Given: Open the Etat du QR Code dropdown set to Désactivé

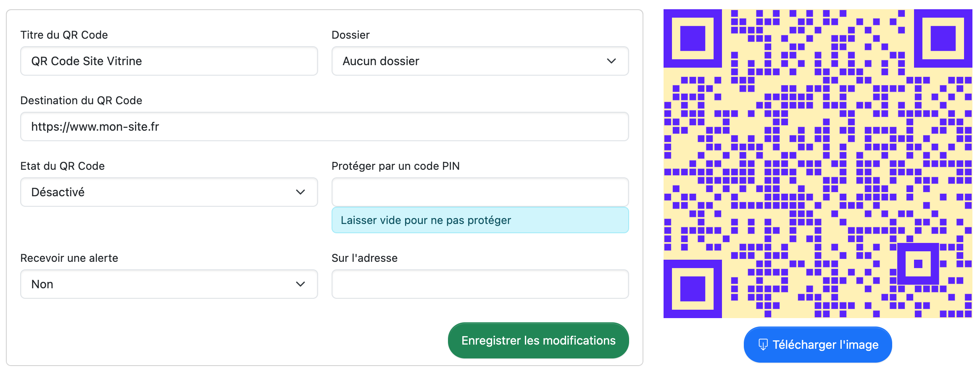Looking at the screenshot, I should coord(168,192).
